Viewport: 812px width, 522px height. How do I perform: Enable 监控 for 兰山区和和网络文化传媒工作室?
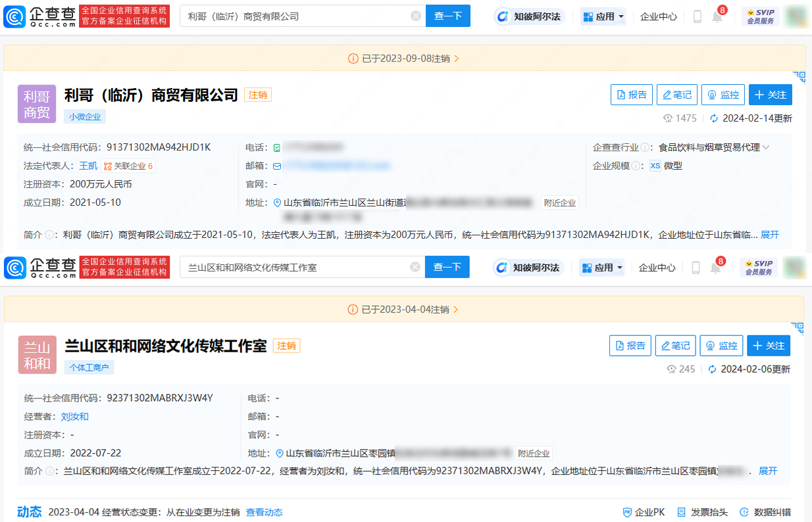click(721, 346)
